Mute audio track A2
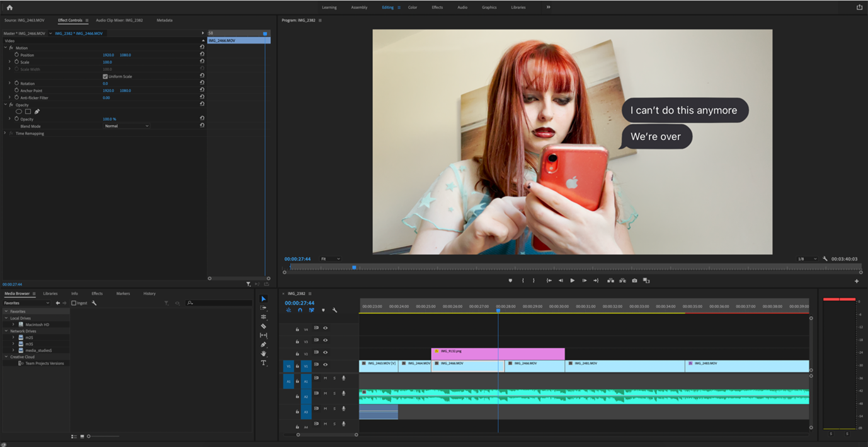This screenshot has width=868, height=447. point(325,393)
